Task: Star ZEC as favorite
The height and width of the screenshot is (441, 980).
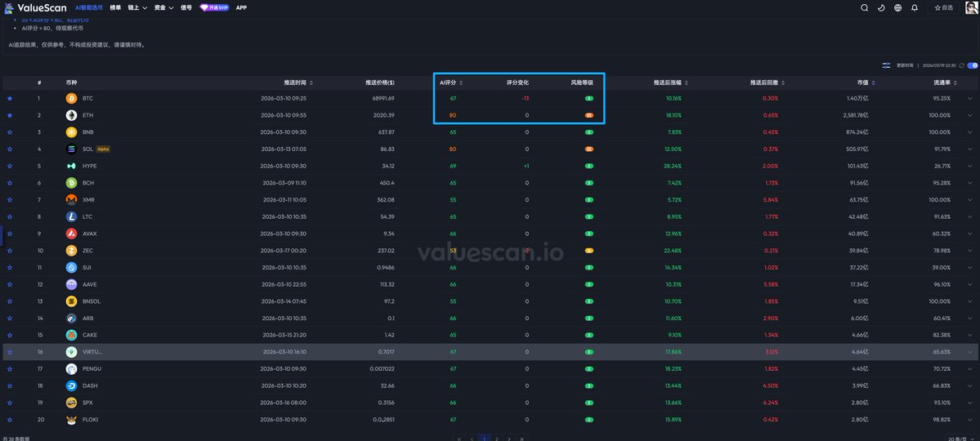Action: click(9, 250)
